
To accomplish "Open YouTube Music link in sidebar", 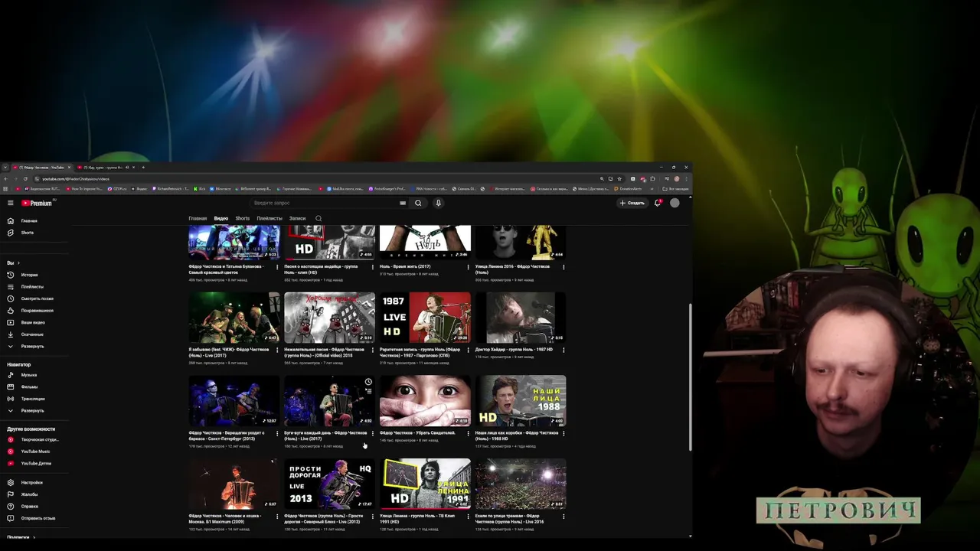I will click(35, 452).
